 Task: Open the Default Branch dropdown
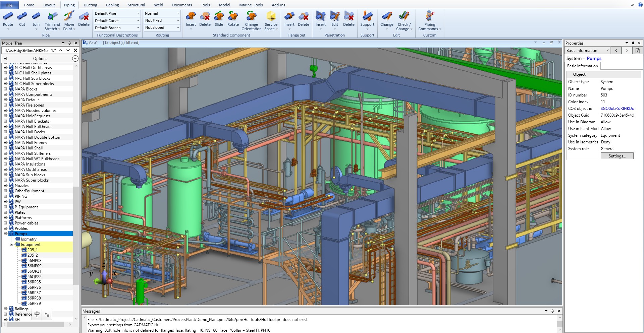coord(138,28)
